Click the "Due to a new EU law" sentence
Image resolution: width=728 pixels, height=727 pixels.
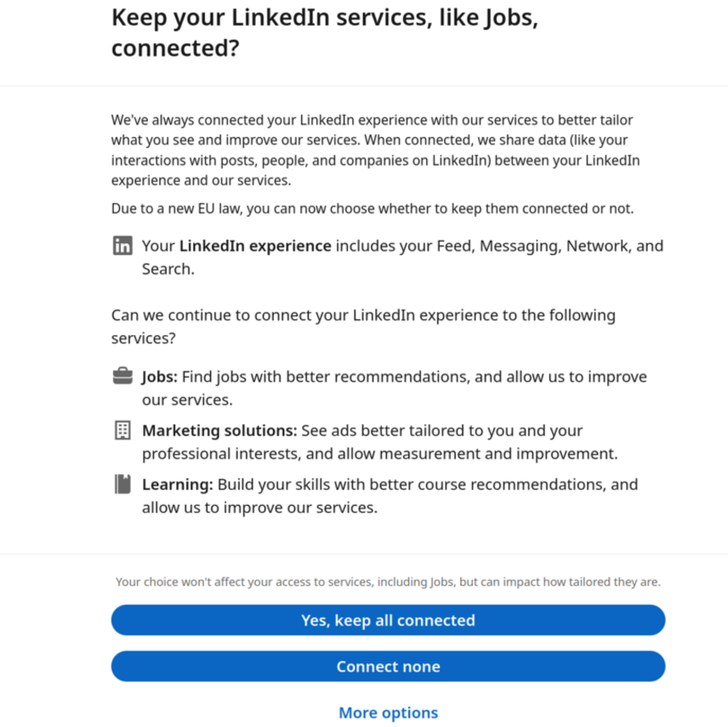373,208
